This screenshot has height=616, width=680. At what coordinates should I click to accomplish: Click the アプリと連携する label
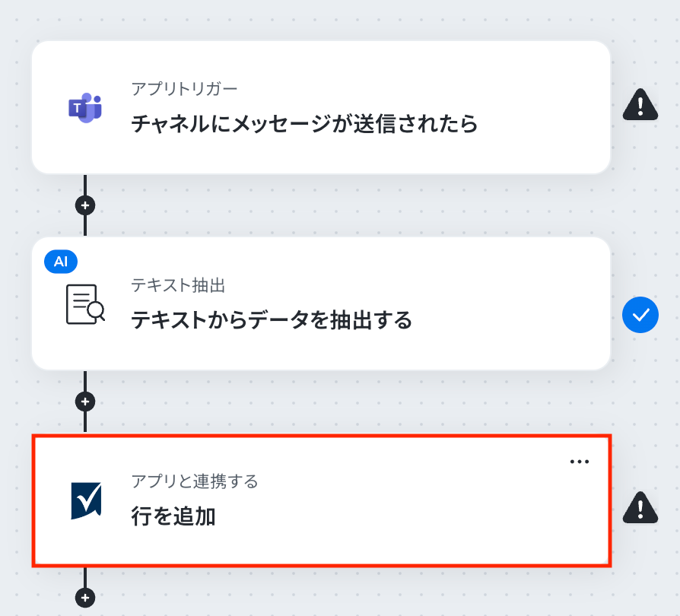[195, 481]
